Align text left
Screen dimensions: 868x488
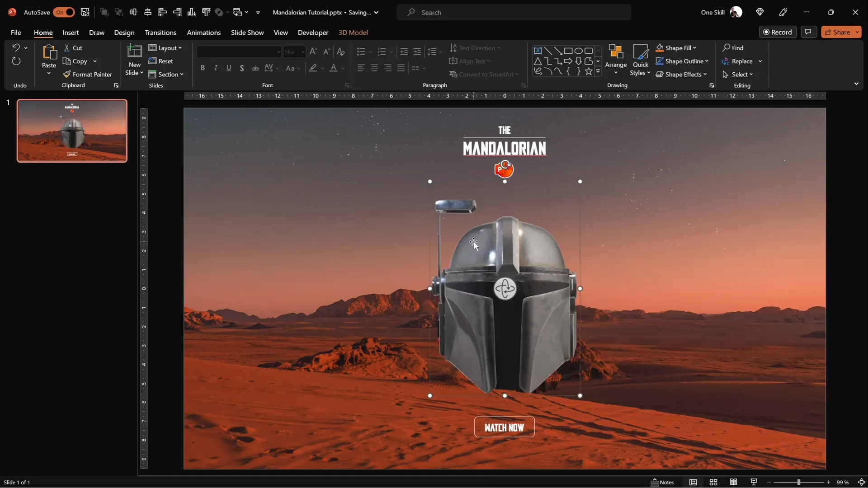pyautogui.click(x=361, y=68)
